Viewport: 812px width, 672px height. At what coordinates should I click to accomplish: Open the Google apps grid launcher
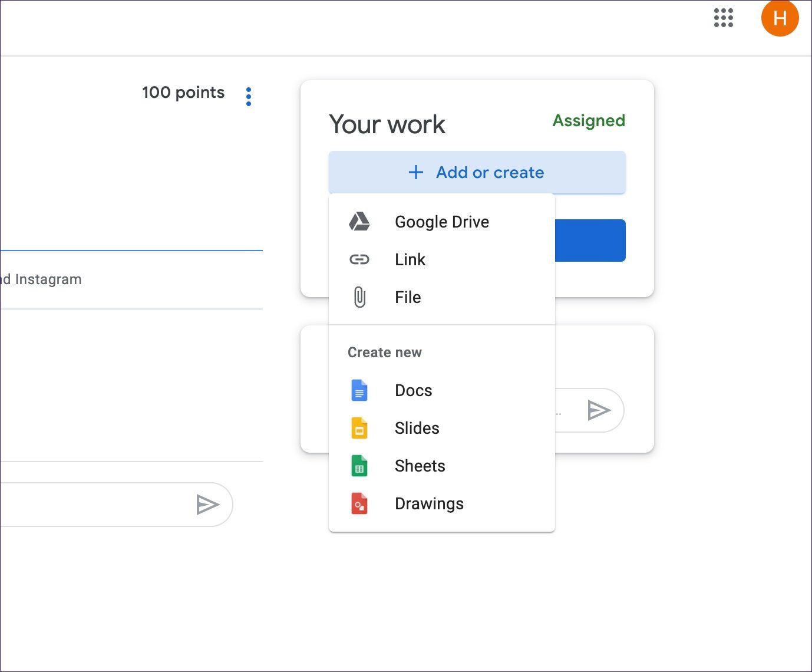(723, 18)
